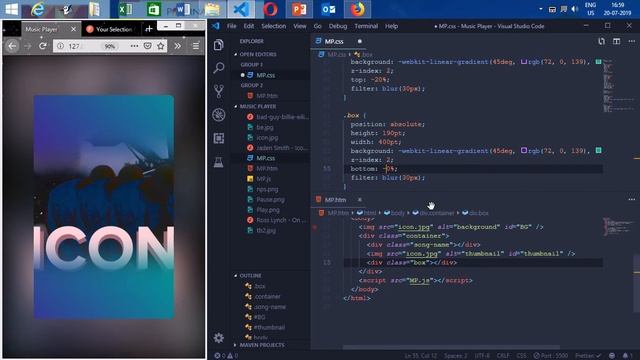The width and height of the screenshot is (640, 360).
Task: Open the Source Control view
Action: click(219, 91)
